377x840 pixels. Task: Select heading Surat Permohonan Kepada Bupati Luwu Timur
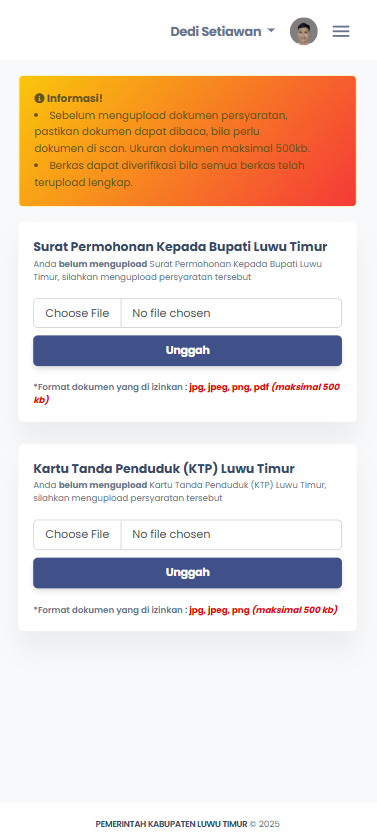pos(180,247)
